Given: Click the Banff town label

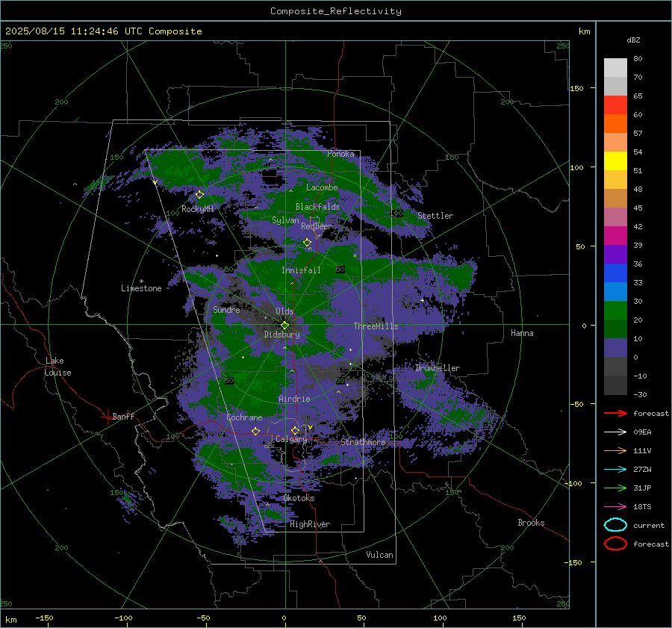Looking at the screenshot, I should pos(123,416).
